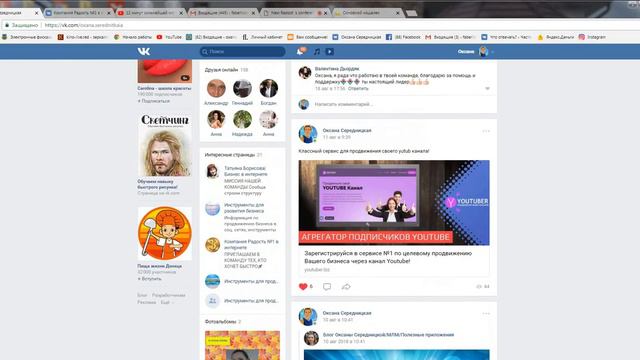Open Блог footer link
640x360 pixels.
pos(142,295)
